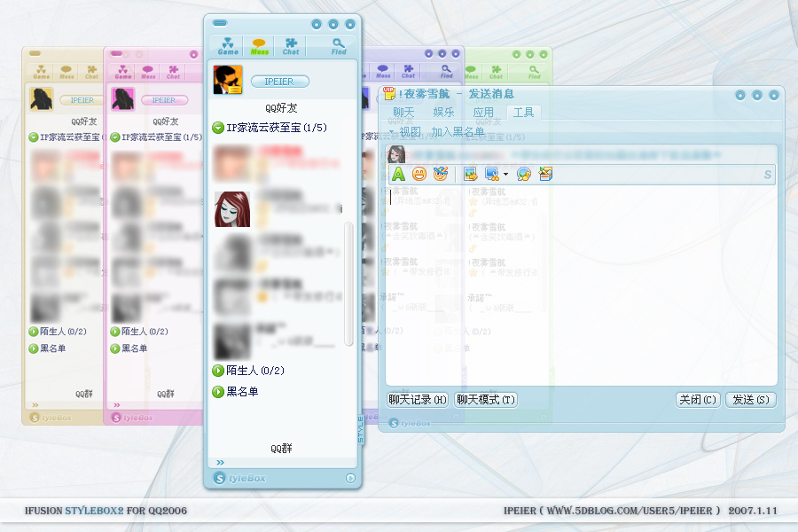The image size is (798, 532).
Task: Switch to 聊天 tab in chat window
Action: [403, 113]
